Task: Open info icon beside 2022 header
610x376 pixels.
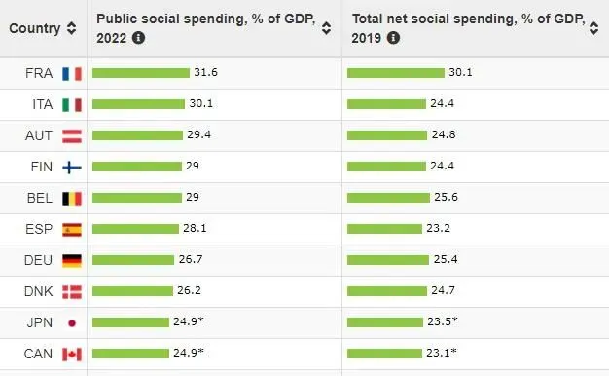Action: [138, 38]
